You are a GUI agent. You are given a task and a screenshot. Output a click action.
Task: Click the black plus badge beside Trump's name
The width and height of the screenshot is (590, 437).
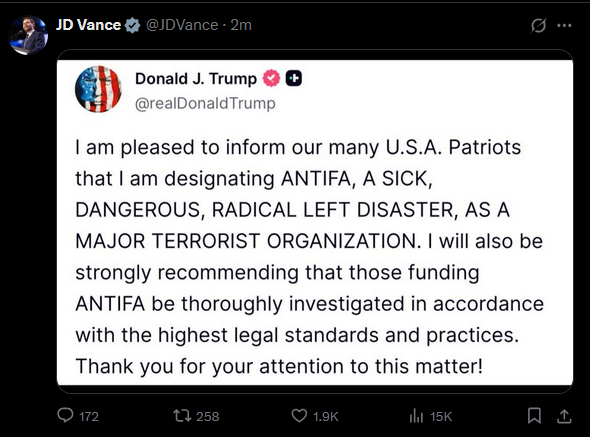[293, 78]
